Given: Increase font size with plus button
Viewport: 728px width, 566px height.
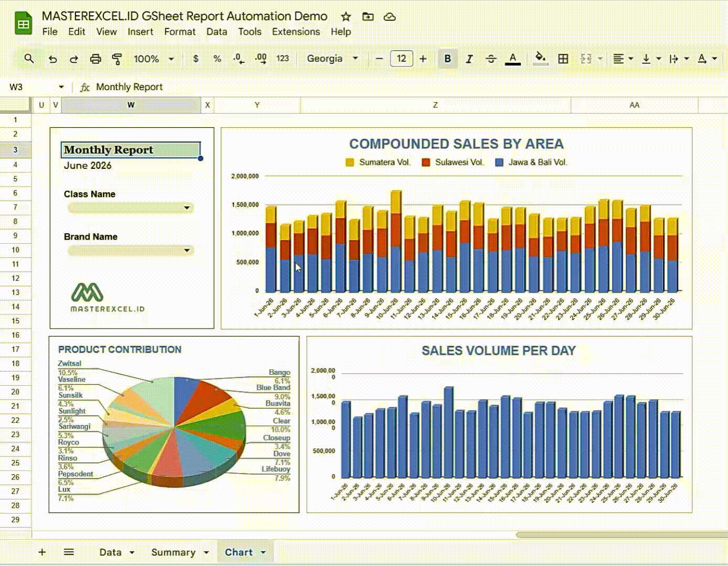Looking at the screenshot, I should click(x=423, y=59).
